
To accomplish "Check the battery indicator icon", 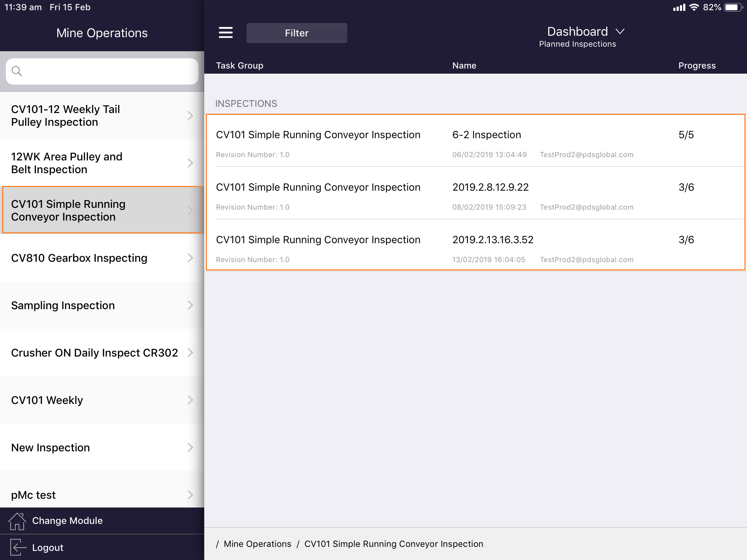I will click(734, 7).
